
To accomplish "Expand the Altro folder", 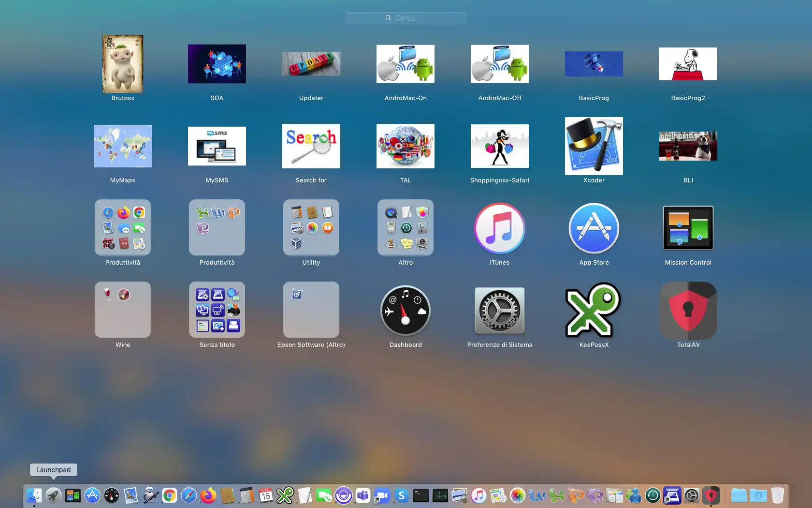I will point(406,227).
